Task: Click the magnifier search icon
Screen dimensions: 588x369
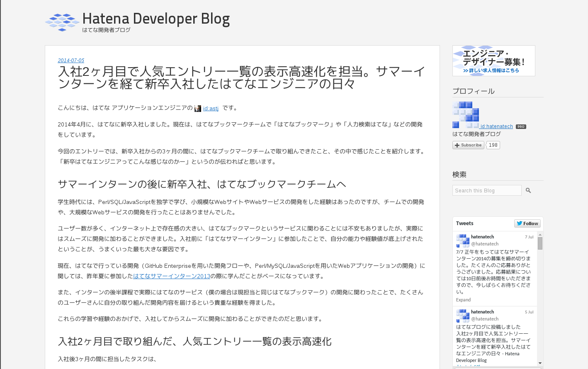Action: tap(528, 190)
